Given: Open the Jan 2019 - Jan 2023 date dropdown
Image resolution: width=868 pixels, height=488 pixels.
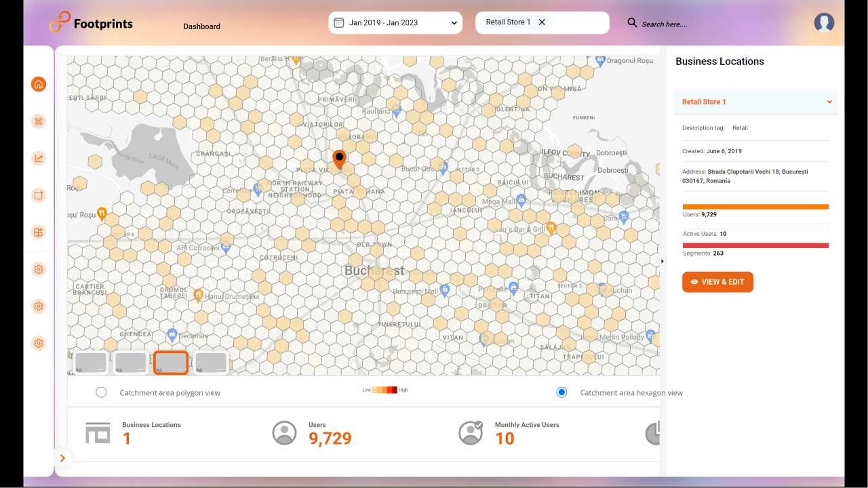Looking at the screenshot, I should (395, 22).
